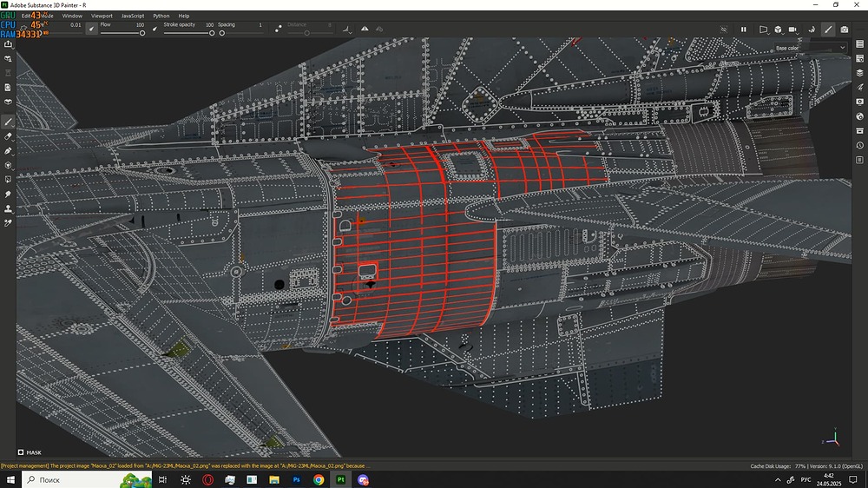This screenshot has width=868, height=488.
Task: Click the bake mesh maps icon
Action: (x=8, y=59)
